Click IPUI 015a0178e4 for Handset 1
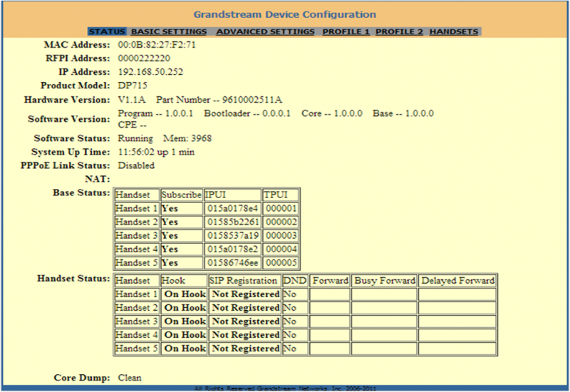 [233, 208]
